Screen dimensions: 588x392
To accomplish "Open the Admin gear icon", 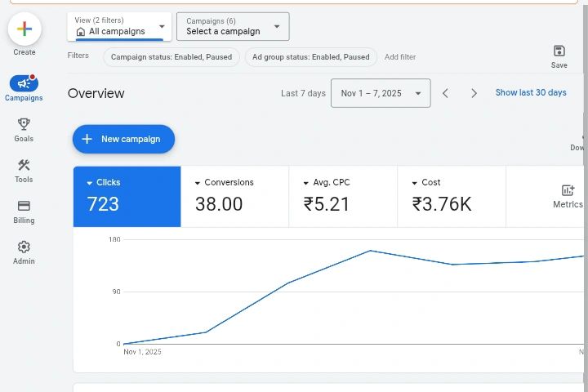I will point(24,247).
